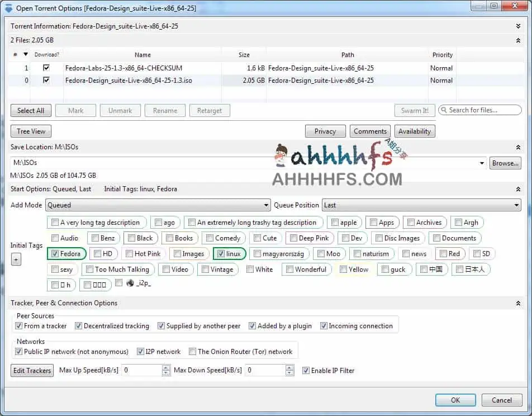Click the globe icon next to _i2p_ tag
532x416 pixels.
[x=130, y=283]
